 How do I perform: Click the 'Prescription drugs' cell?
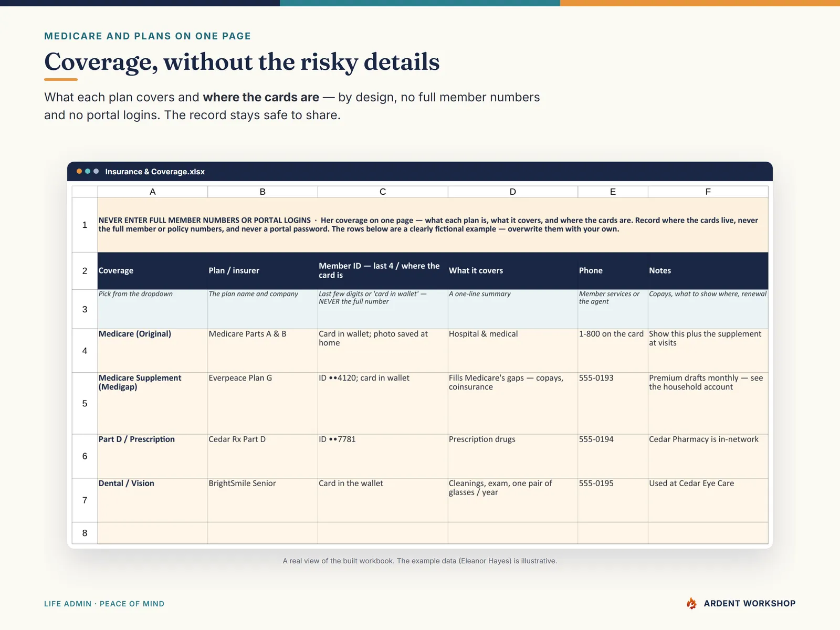click(x=513, y=456)
